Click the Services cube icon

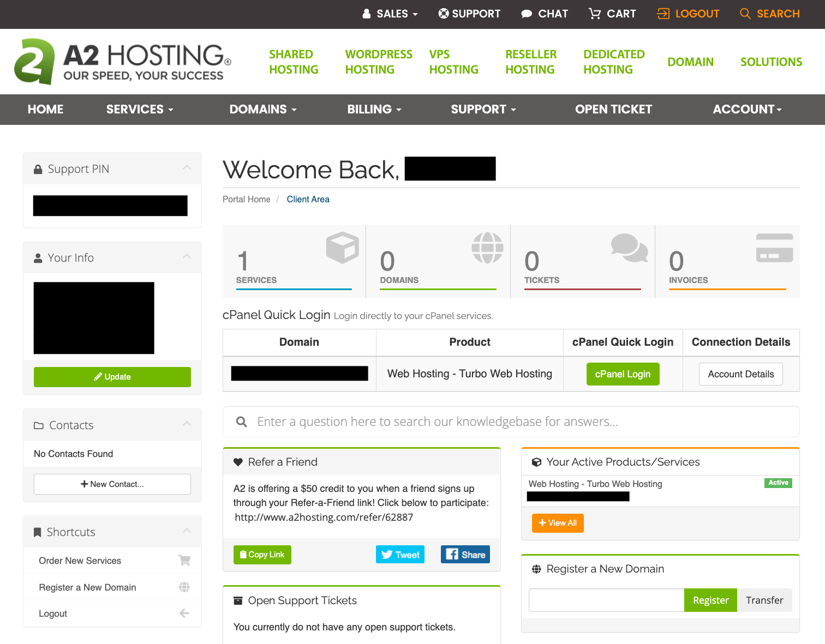coord(342,248)
